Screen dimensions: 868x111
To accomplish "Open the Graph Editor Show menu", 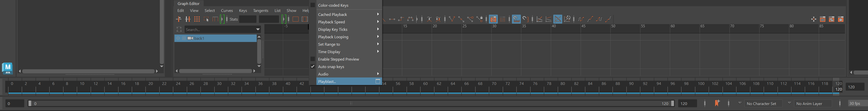I will (291, 10).
